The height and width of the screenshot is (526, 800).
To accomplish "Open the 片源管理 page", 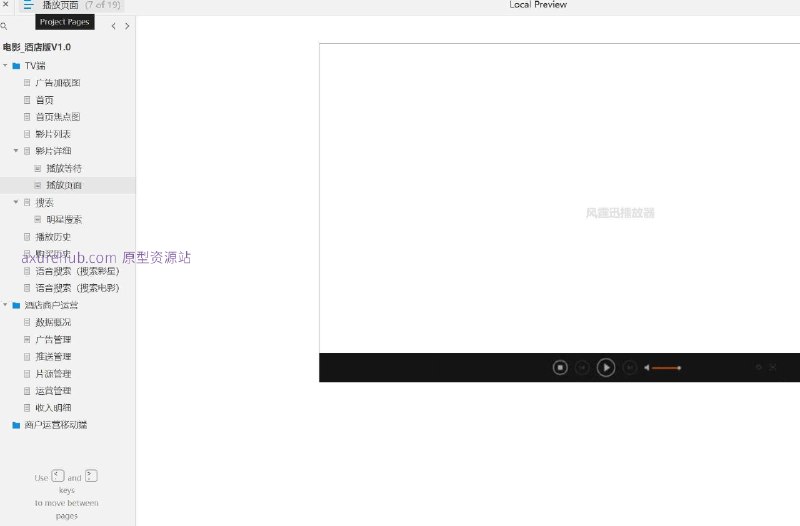I will (53, 374).
